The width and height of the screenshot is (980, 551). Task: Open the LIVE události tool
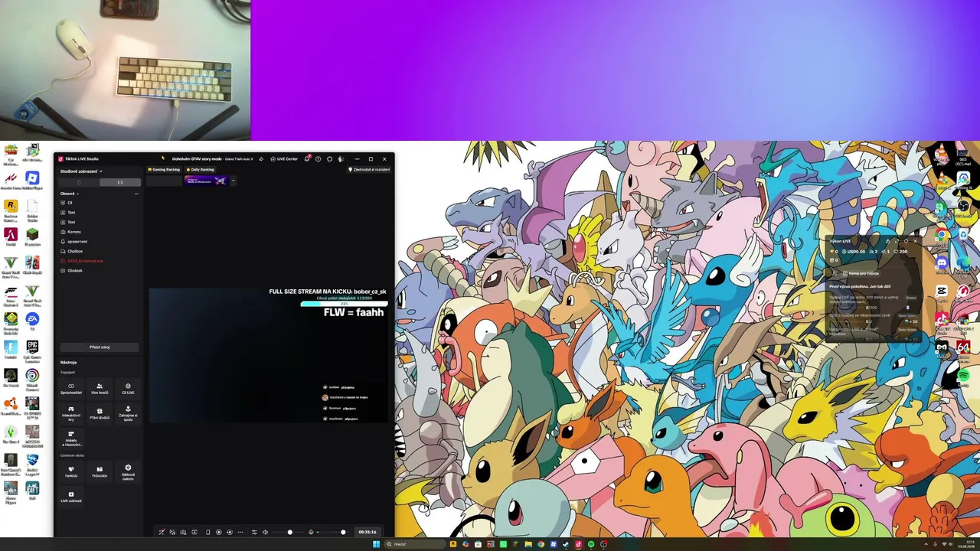(x=71, y=497)
